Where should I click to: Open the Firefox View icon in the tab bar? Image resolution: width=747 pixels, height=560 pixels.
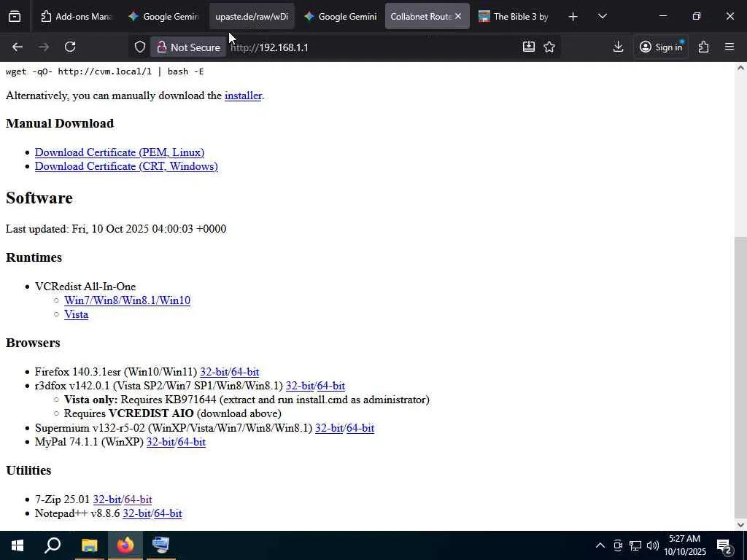pyautogui.click(x=15, y=16)
